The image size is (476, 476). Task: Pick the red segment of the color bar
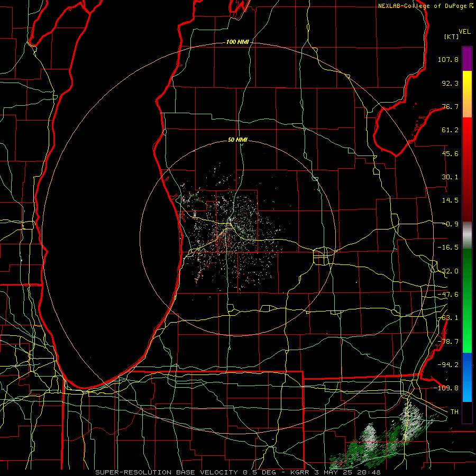(x=467, y=169)
